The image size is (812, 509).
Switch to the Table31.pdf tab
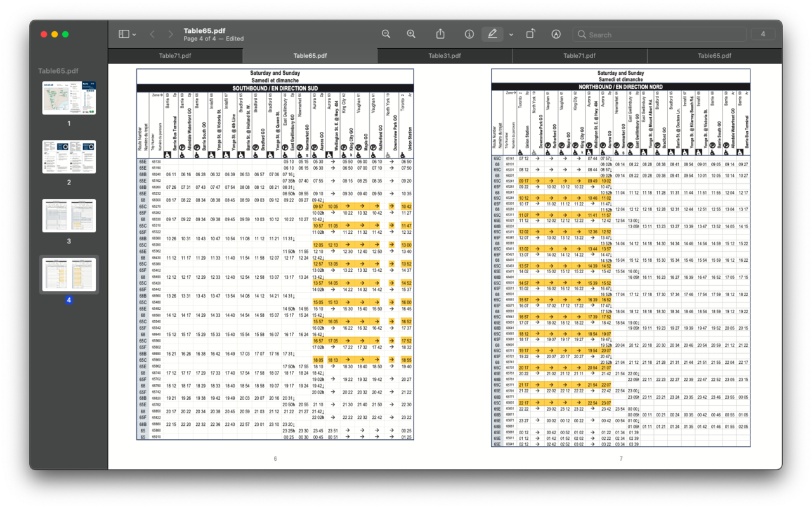point(444,56)
